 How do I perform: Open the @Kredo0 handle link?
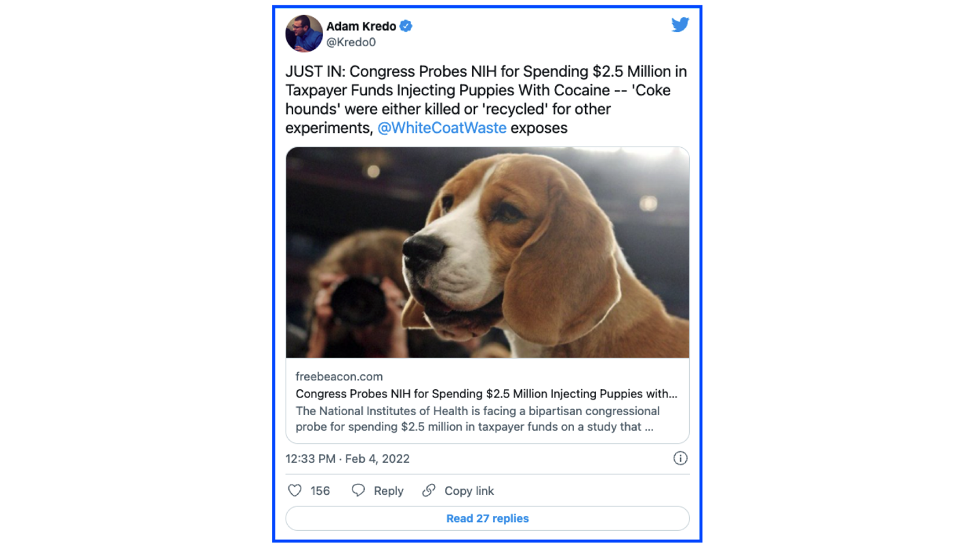[352, 43]
